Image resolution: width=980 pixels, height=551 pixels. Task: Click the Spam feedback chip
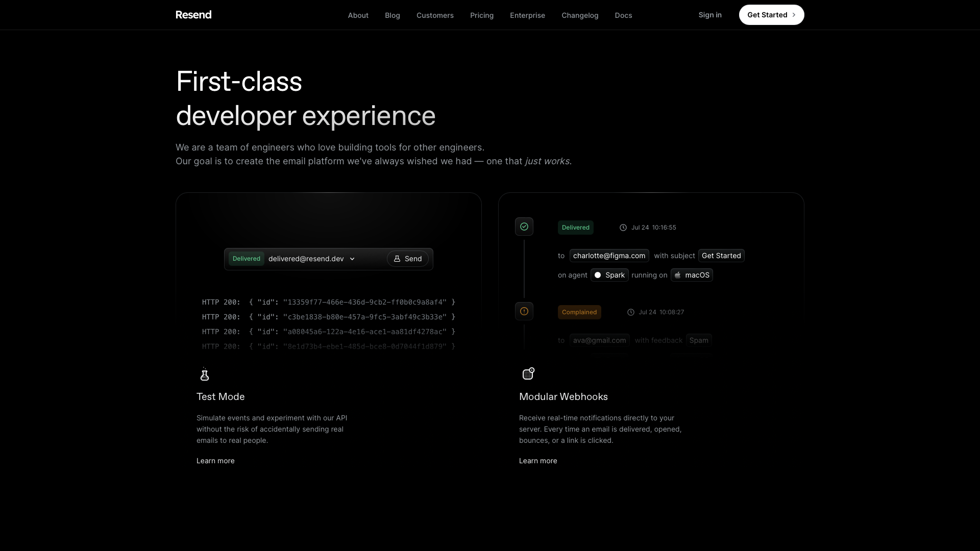pos(699,340)
